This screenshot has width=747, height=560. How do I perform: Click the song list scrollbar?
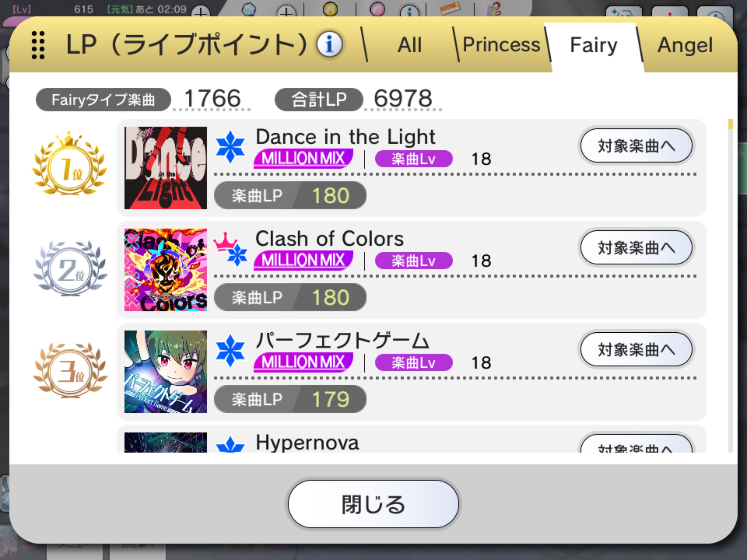point(730,285)
